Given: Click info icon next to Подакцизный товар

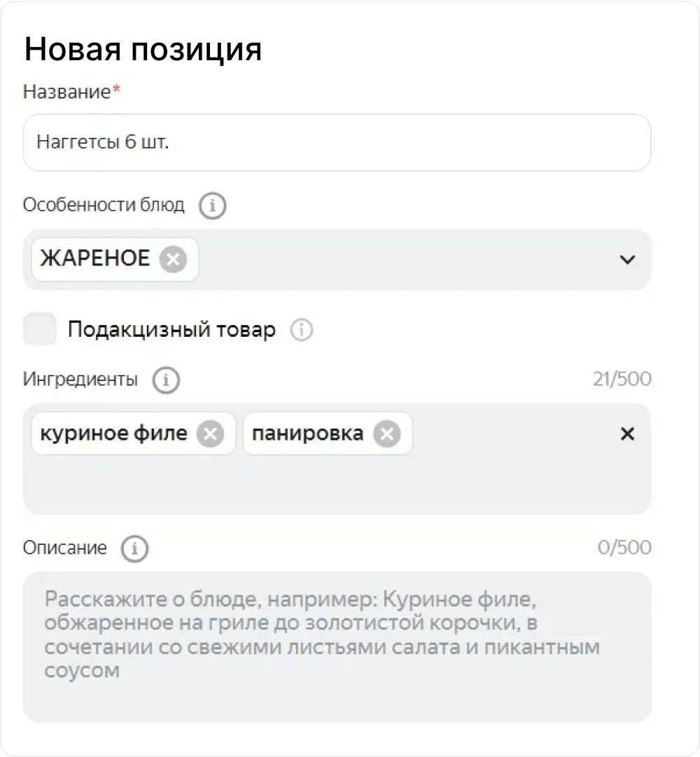Looking at the screenshot, I should pyautogui.click(x=301, y=330).
